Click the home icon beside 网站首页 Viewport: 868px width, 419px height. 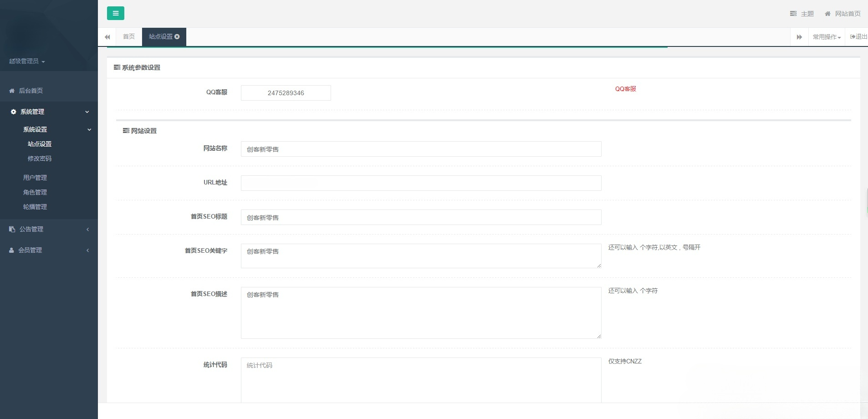(827, 14)
